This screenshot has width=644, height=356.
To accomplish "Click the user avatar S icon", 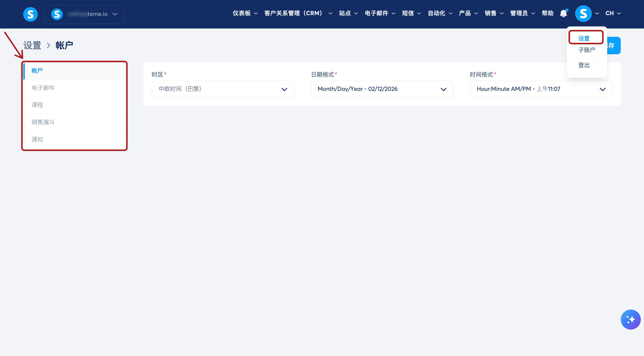I will pyautogui.click(x=583, y=14).
